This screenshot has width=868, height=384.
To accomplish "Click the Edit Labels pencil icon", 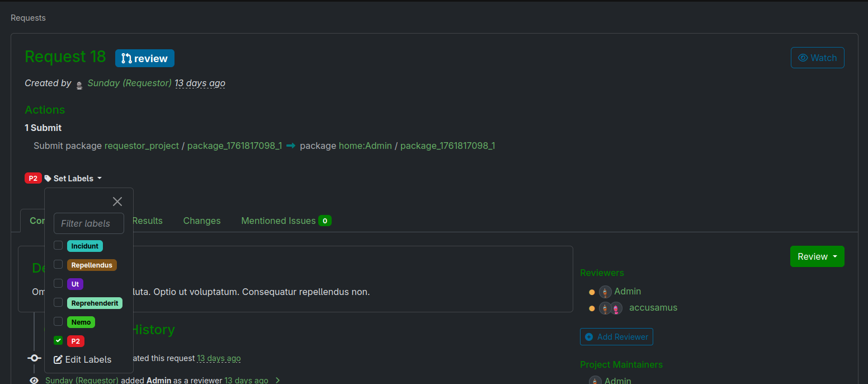I will [x=58, y=359].
